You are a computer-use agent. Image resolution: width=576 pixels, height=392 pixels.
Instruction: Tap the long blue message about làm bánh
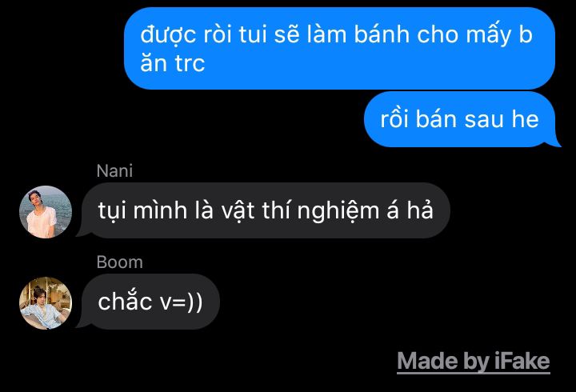coord(339,48)
